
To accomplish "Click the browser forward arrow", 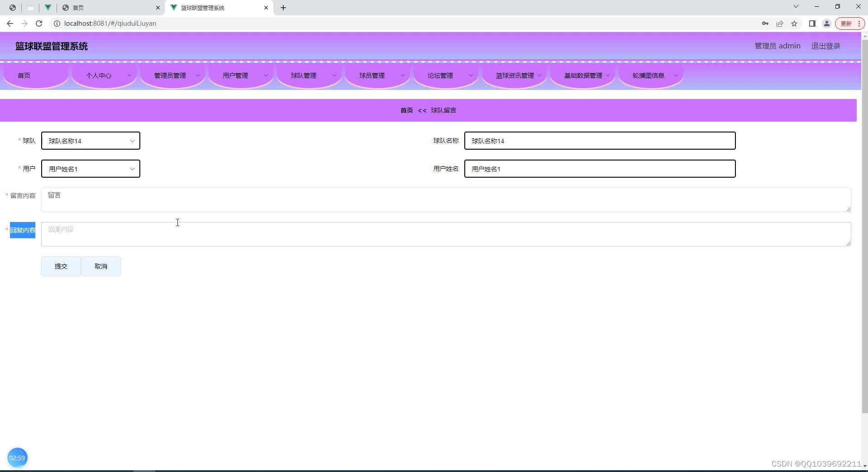I will coord(24,24).
